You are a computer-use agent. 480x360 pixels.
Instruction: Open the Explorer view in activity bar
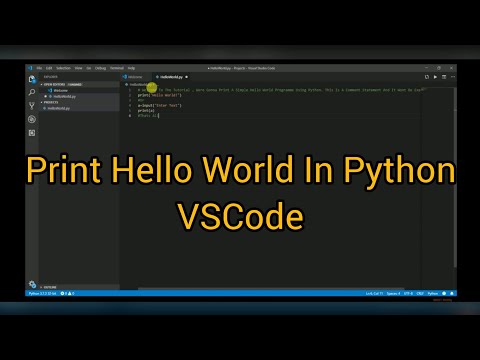(32, 79)
